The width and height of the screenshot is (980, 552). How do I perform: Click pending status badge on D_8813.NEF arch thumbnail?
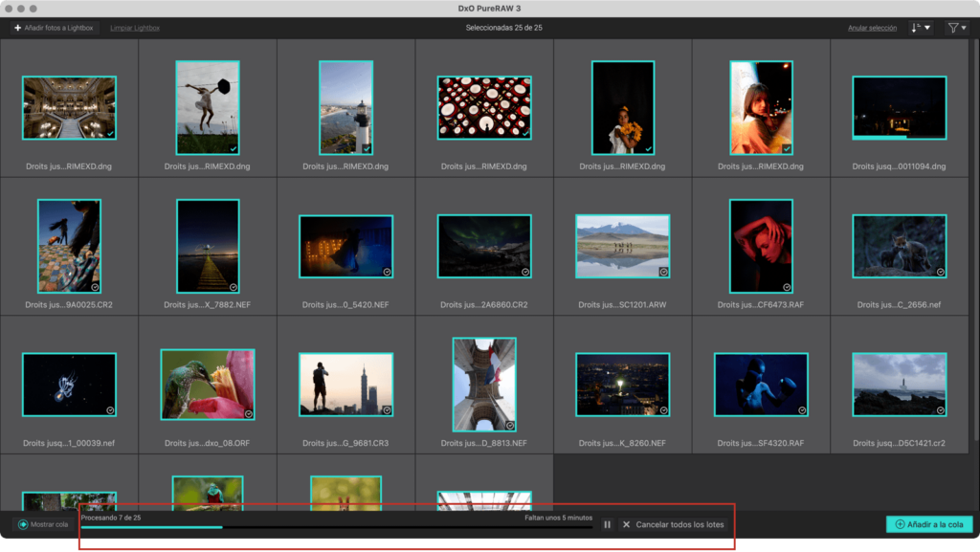coord(510,426)
